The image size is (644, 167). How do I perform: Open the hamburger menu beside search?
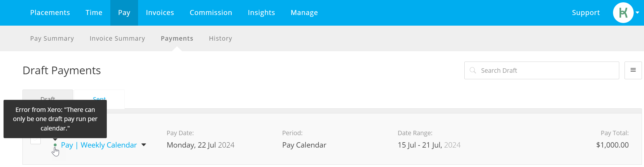(x=633, y=70)
